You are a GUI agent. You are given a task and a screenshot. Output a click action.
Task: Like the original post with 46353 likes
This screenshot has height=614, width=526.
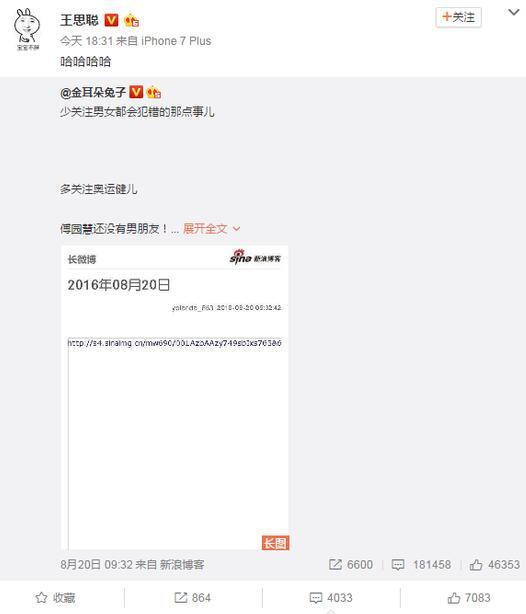pyautogui.click(x=495, y=564)
